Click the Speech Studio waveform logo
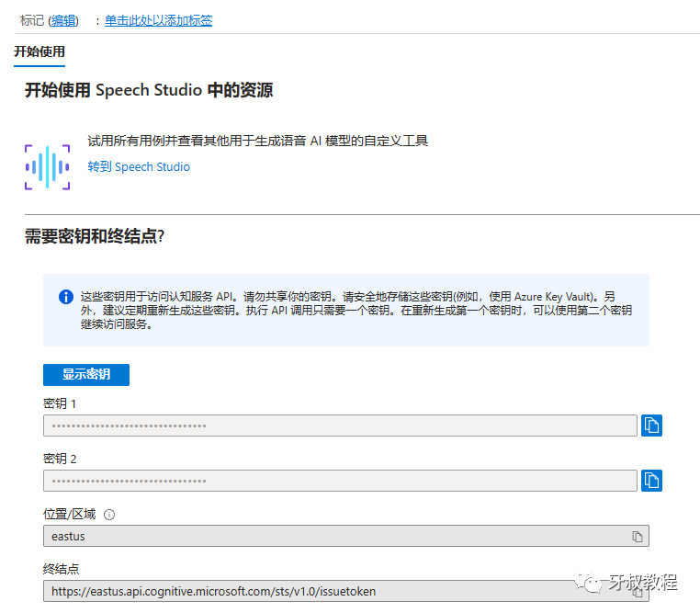The width and height of the screenshot is (700, 613). [x=48, y=167]
